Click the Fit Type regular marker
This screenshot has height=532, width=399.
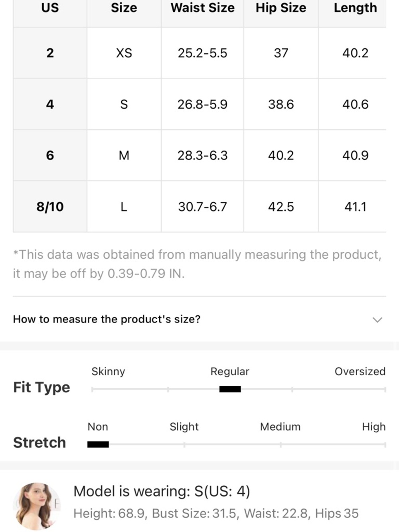coord(230,389)
